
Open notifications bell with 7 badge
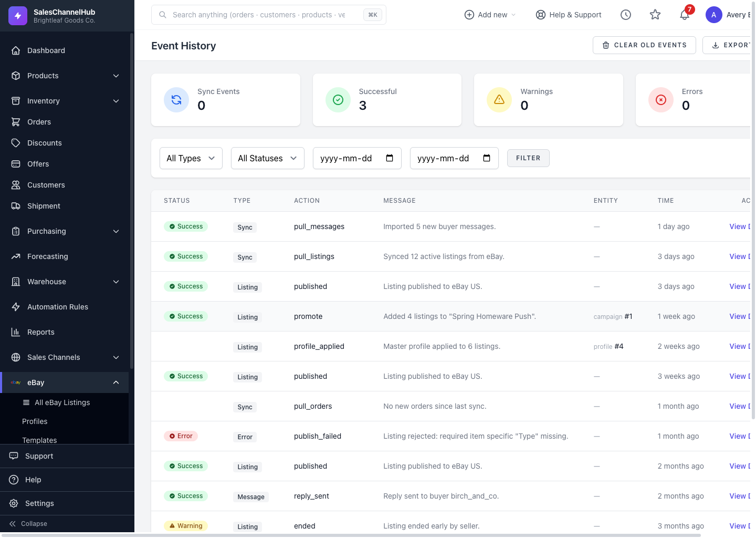tap(685, 15)
